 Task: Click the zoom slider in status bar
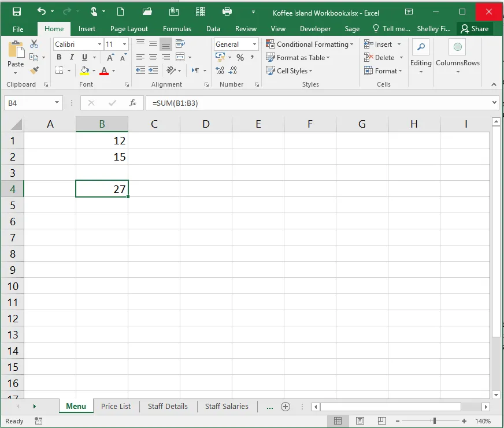coord(435,421)
